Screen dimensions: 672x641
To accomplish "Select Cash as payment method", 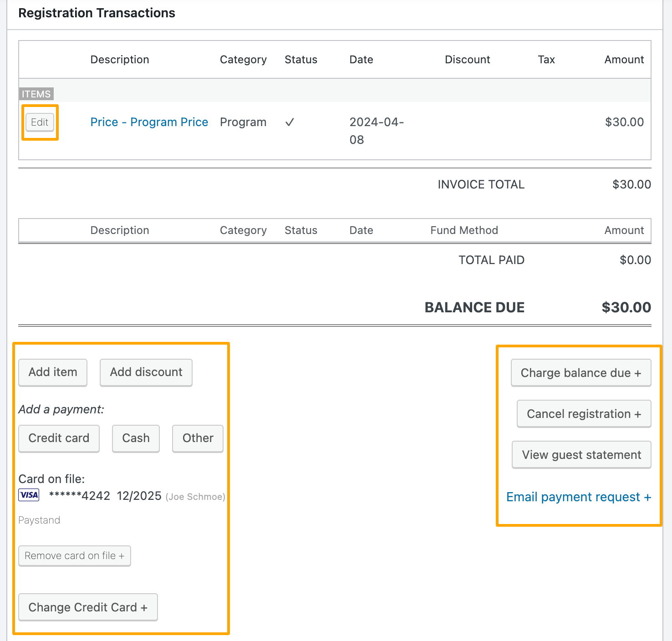I will (x=136, y=438).
